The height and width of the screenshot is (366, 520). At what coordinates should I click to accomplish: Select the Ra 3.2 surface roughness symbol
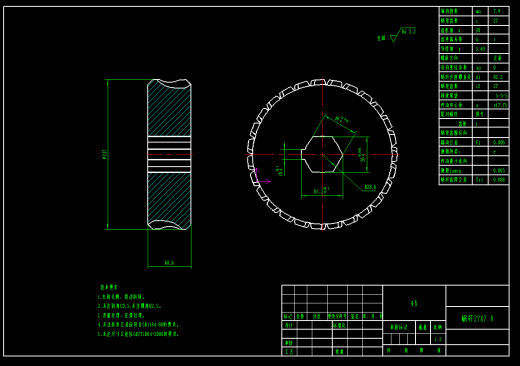tap(403, 35)
